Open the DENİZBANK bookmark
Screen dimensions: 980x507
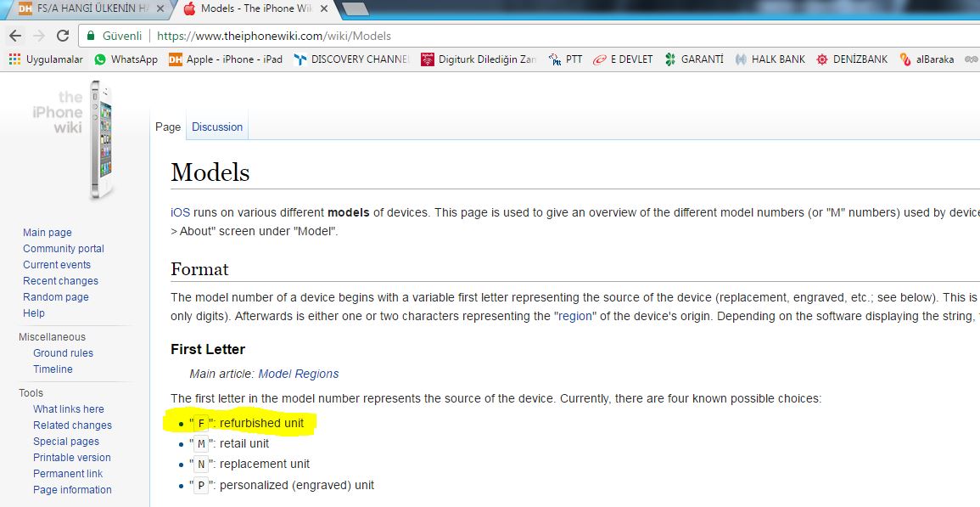852,59
